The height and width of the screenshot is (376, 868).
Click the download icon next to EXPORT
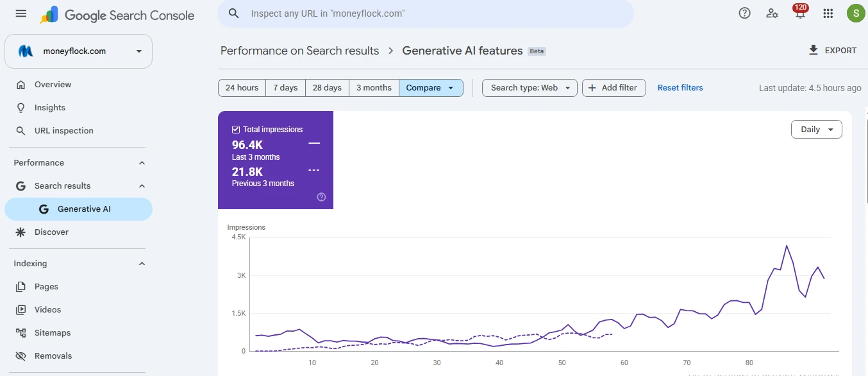coord(814,51)
